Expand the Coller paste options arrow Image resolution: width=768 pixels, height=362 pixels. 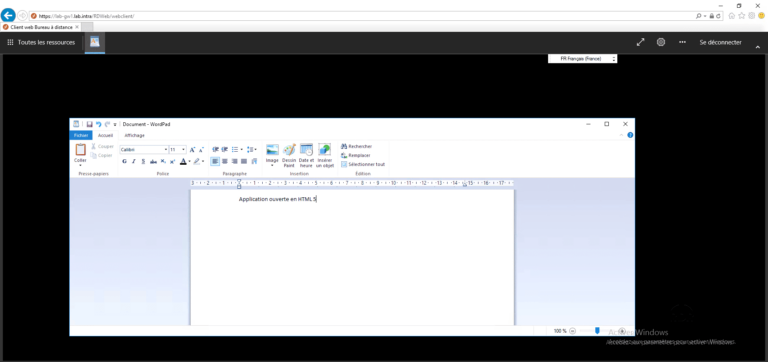tap(80, 165)
